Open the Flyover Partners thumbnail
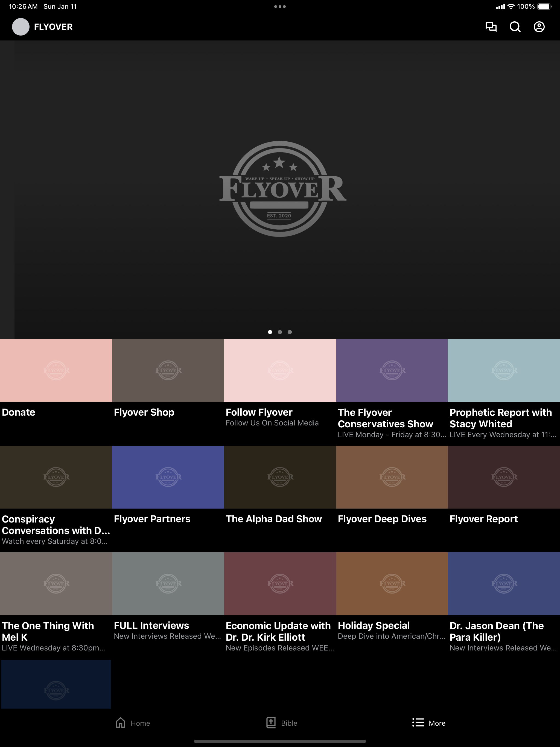 pos(168,477)
